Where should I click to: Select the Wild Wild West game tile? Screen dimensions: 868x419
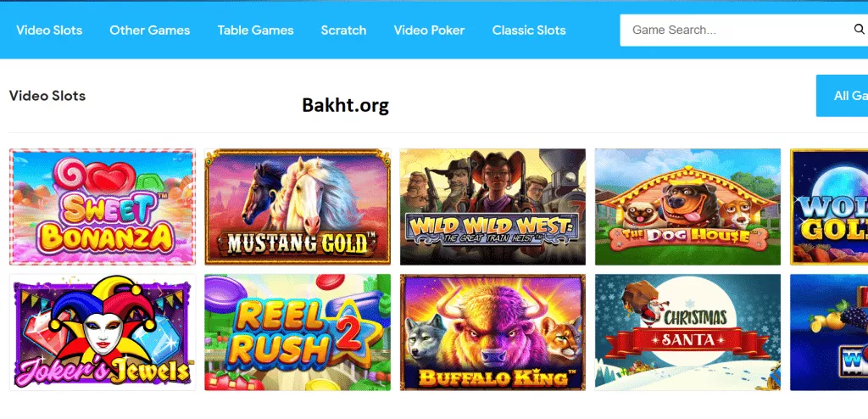pos(492,207)
